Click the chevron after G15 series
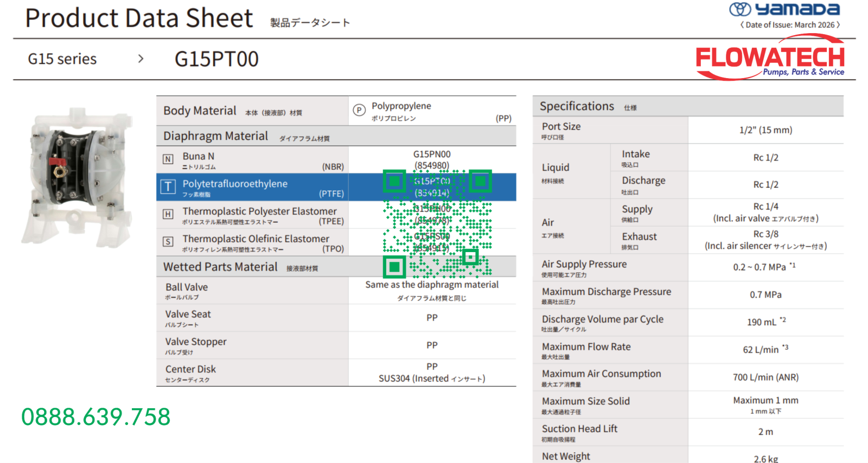 click(141, 59)
